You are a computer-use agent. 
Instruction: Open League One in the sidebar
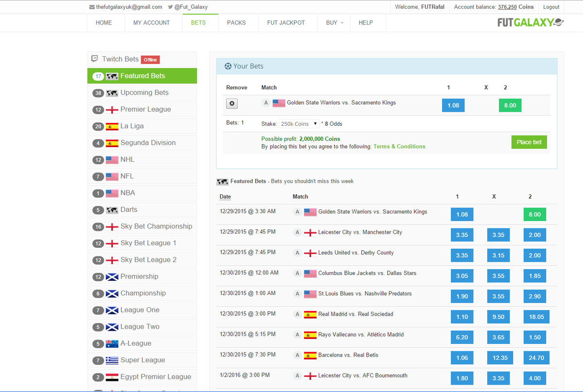click(x=142, y=310)
